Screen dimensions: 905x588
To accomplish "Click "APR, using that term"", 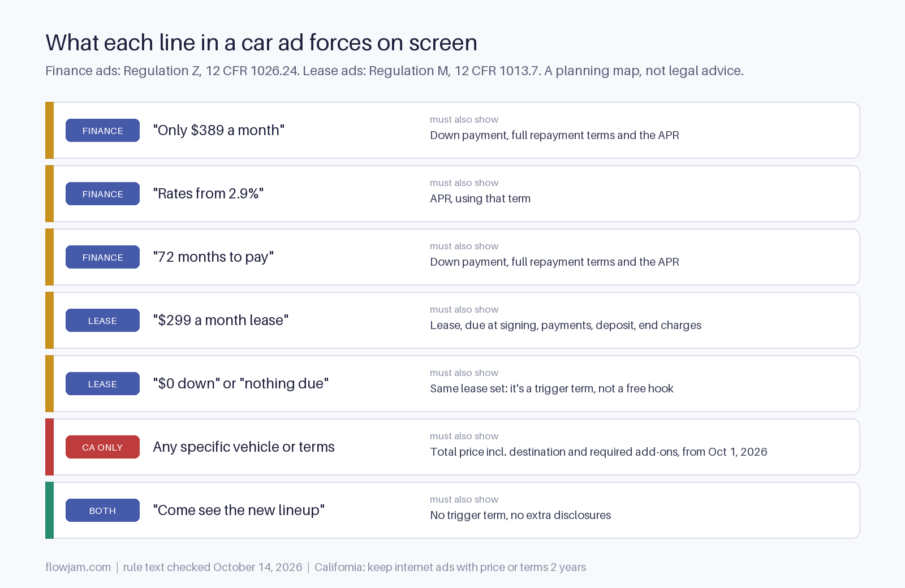I will click(x=480, y=199).
